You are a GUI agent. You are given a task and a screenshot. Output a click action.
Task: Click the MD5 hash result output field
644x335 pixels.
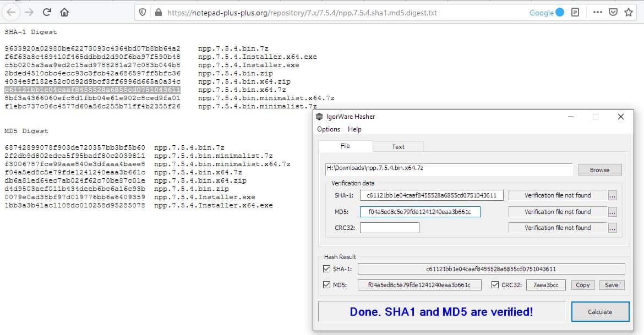pos(419,285)
